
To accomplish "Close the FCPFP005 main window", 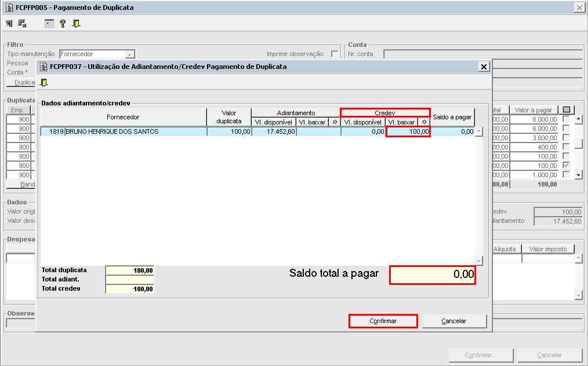I will 579,8.
